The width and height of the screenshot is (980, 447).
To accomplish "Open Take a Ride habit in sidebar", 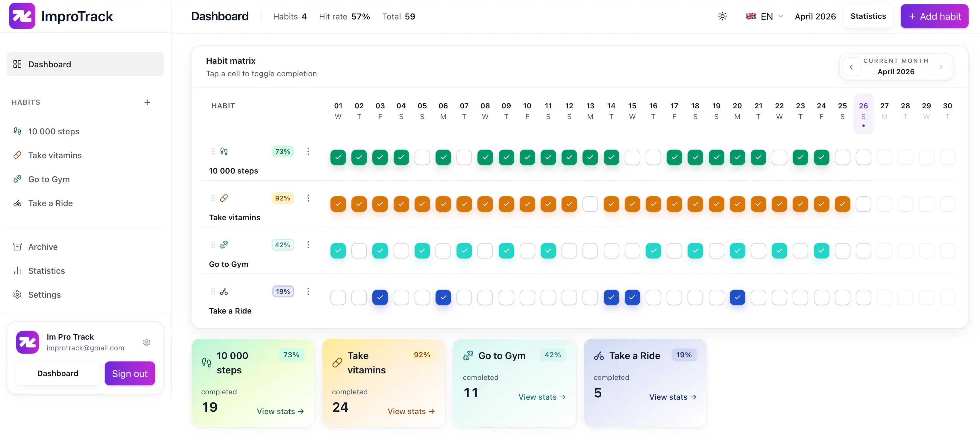I will 85,203.
